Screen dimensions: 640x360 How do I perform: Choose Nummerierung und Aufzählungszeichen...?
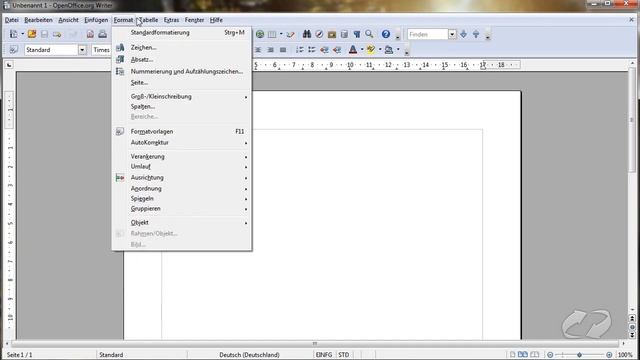pos(182,71)
